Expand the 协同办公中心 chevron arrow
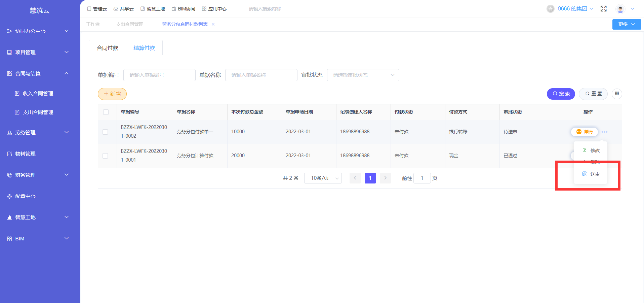644x303 pixels. [x=67, y=31]
